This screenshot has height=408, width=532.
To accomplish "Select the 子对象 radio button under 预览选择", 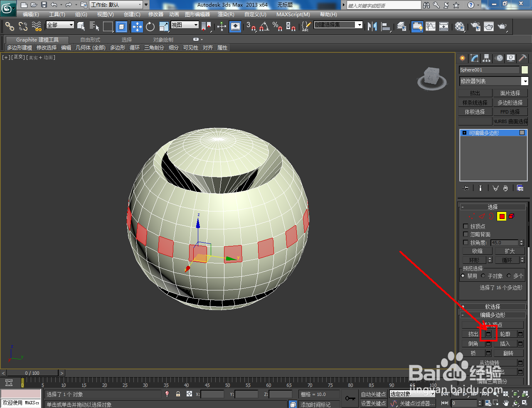I will [x=484, y=275].
